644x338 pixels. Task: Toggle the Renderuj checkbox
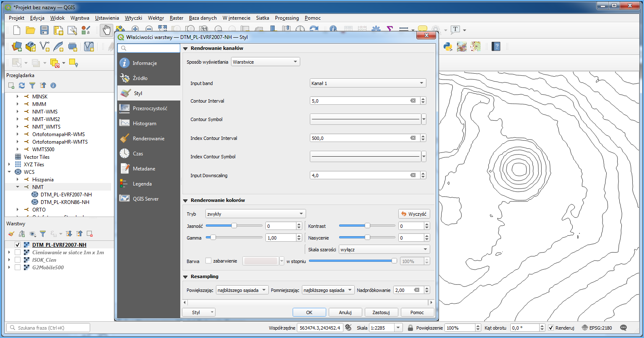click(x=551, y=328)
